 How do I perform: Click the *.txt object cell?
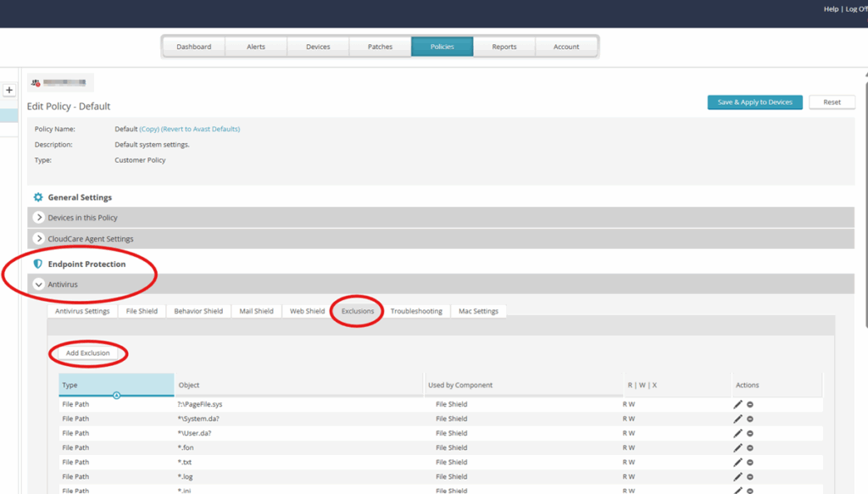click(x=185, y=462)
